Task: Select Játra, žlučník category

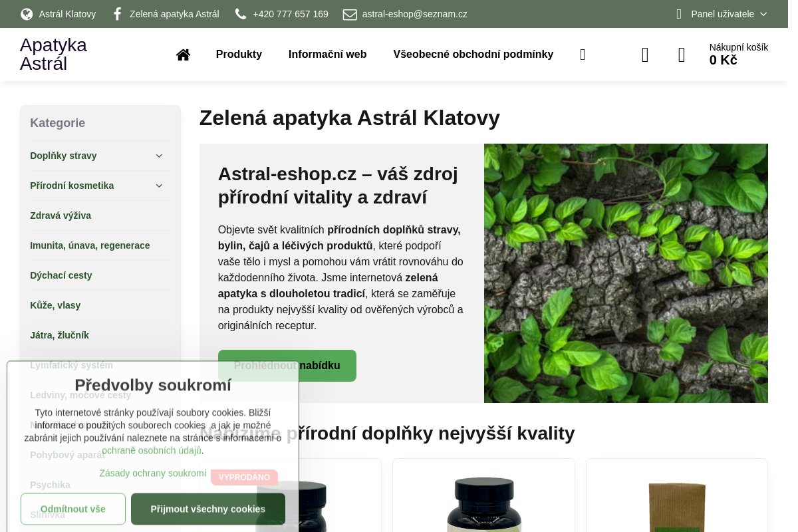Action: 59,335
